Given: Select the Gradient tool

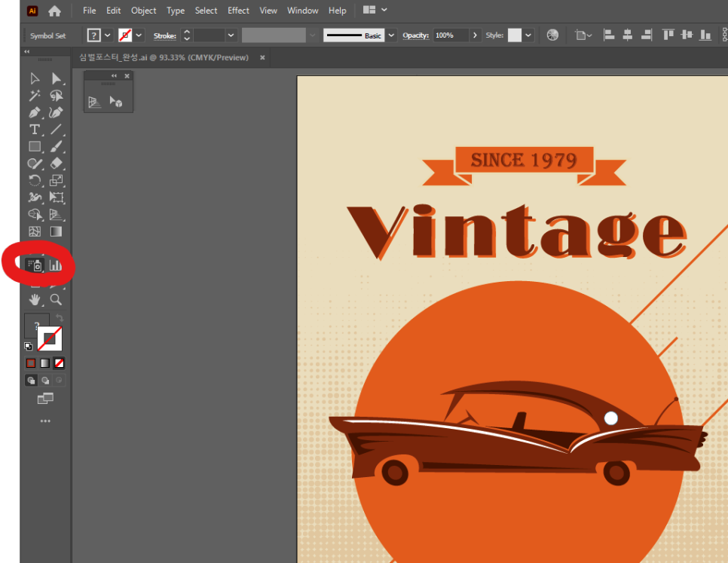Looking at the screenshot, I should coord(57,231).
